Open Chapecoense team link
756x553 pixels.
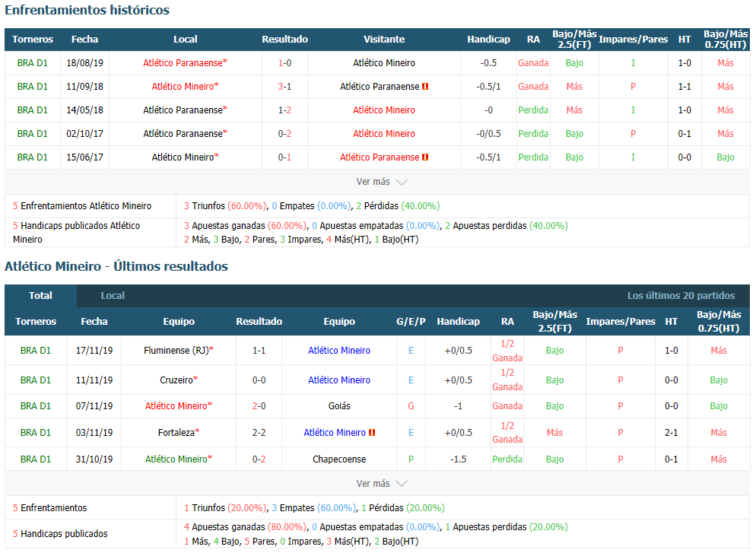pos(339,459)
